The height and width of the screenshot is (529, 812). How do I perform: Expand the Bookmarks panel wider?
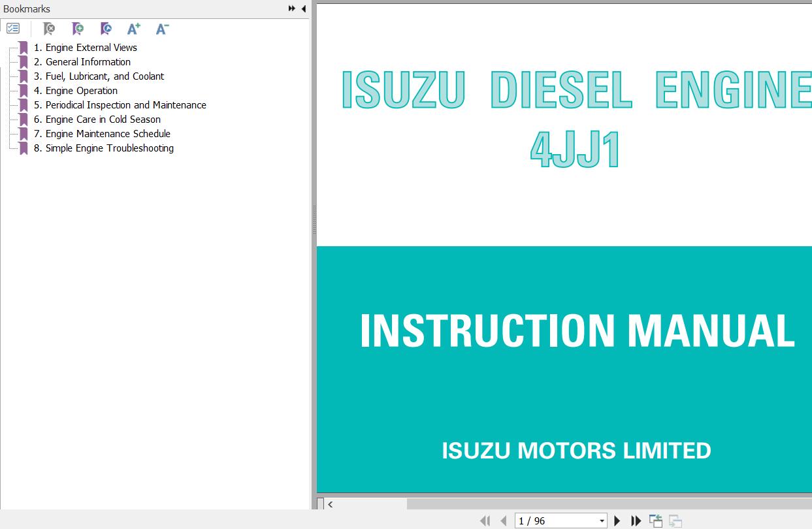[291, 8]
